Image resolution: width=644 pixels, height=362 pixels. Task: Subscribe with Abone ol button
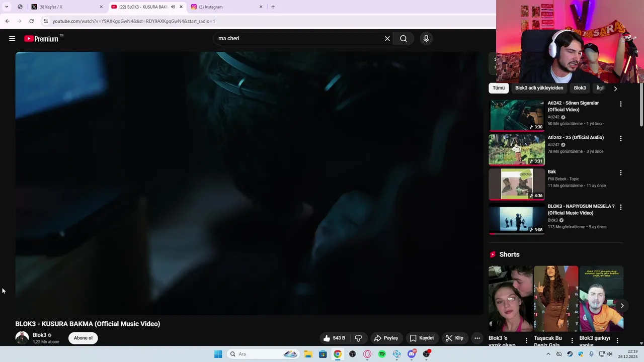point(83,338)
